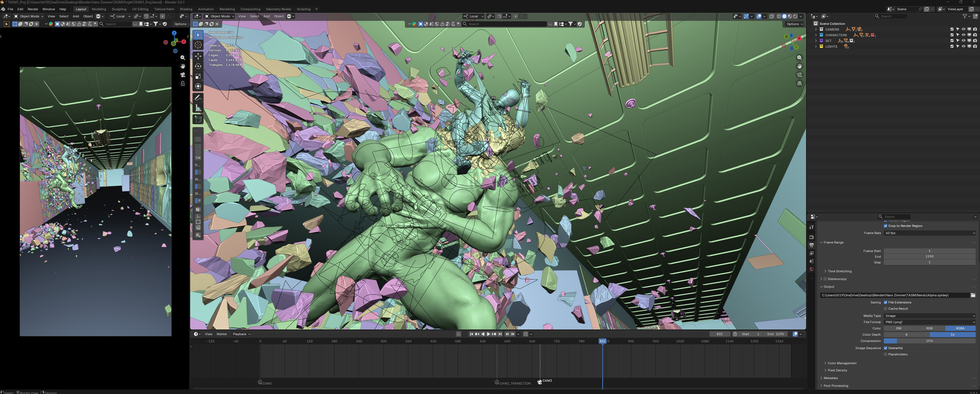Select the Scale tool
The width and height of the screenshot is (980, 394).
(x=198, y=76)
